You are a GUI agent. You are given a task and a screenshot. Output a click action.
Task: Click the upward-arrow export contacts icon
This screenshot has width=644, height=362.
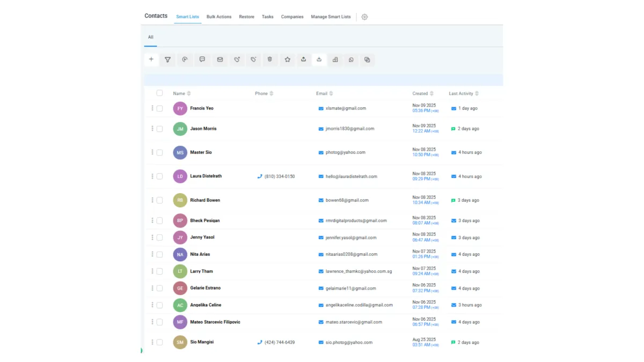pos(303,60)
